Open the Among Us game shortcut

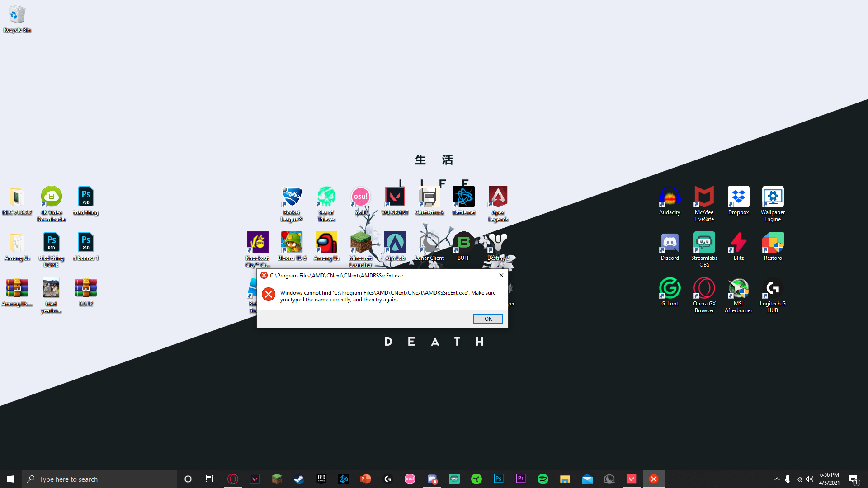pos(326,247)
